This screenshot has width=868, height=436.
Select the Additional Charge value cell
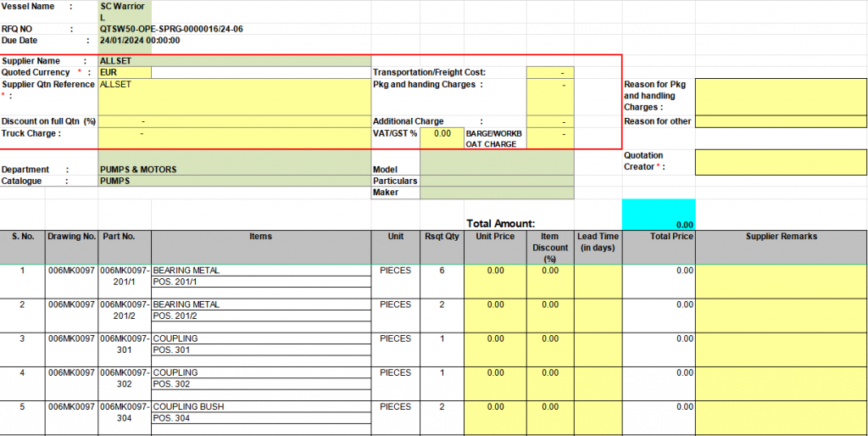point(549,121)
